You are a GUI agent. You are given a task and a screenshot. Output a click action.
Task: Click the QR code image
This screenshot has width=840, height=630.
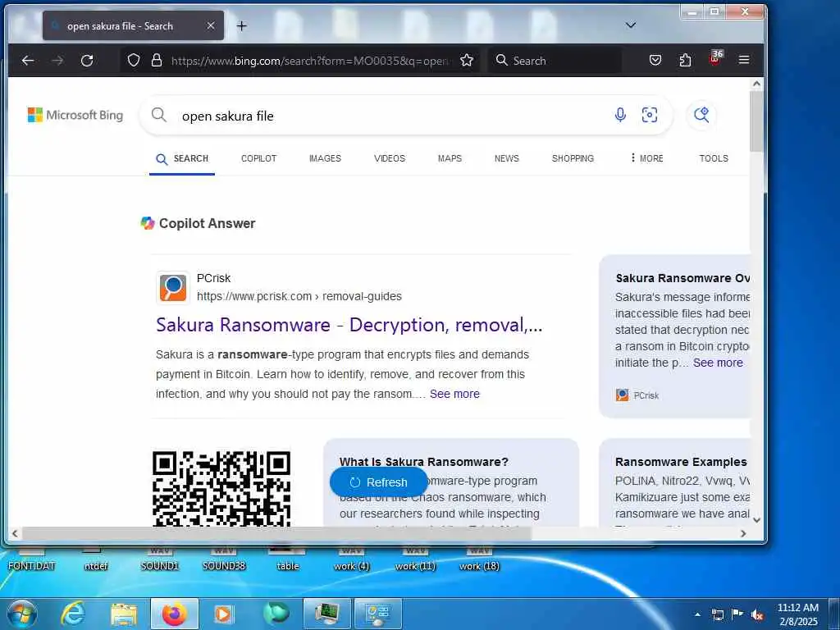click(221, 489)
